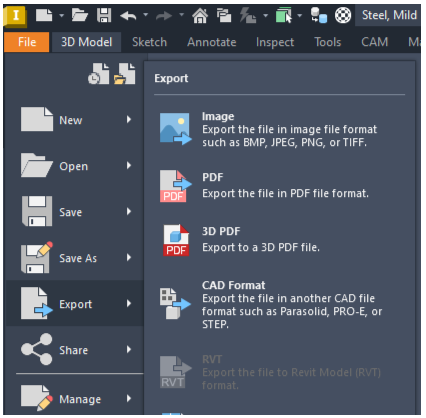Click the Save floppy disk icon in top toolbar

(x=104, y=15)
